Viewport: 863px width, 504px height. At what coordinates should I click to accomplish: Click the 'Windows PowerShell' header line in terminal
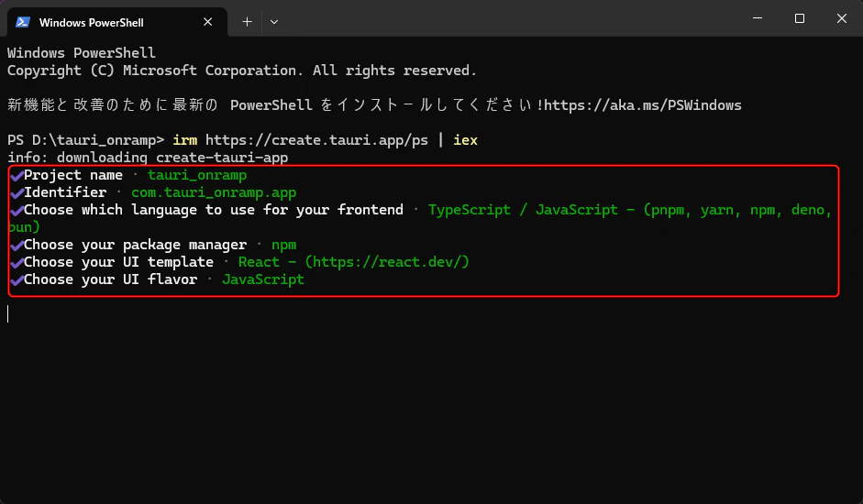pos(82,53)
